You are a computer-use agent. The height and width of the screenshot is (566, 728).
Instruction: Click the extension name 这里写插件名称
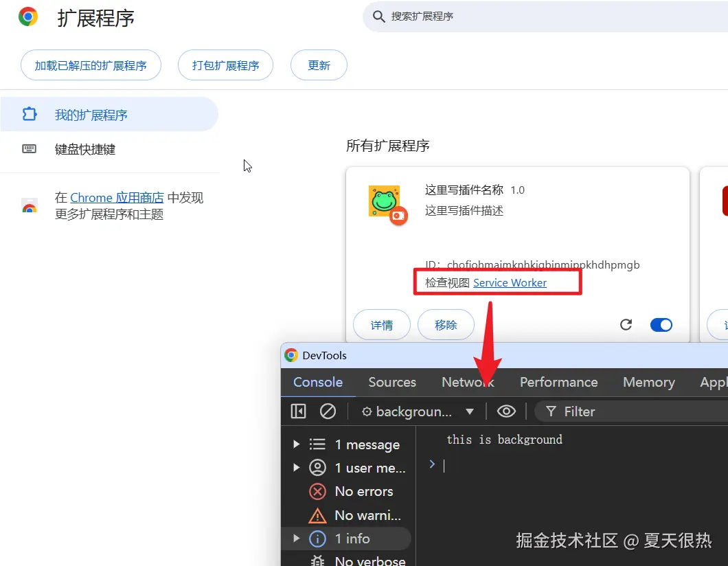click(x=464, y=190)
